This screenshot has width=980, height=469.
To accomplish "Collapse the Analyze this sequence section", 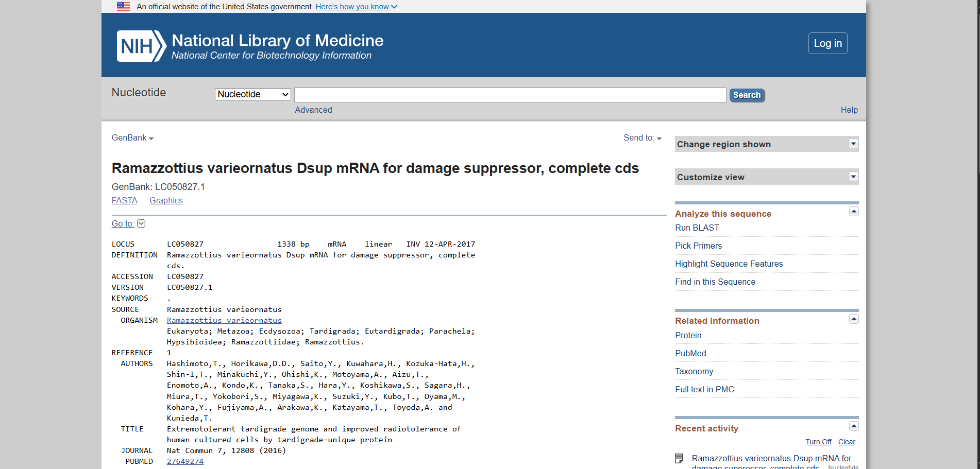I will click(x=854, y=212).
